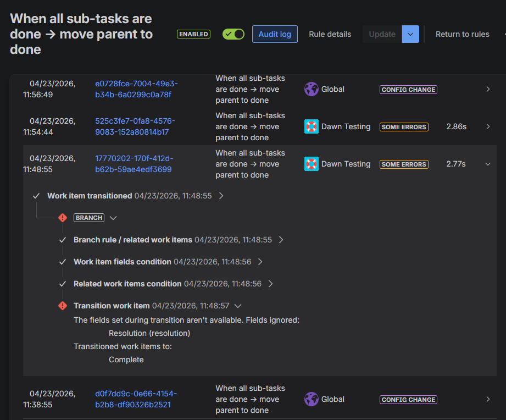Click the 04/23/2026, 11:56:49 timestamp

pos(49,89)
